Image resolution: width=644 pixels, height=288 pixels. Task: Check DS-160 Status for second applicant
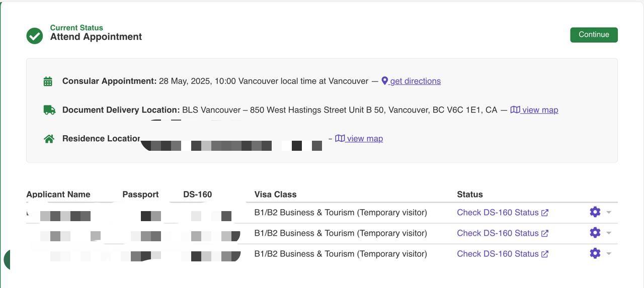[503, 233]
